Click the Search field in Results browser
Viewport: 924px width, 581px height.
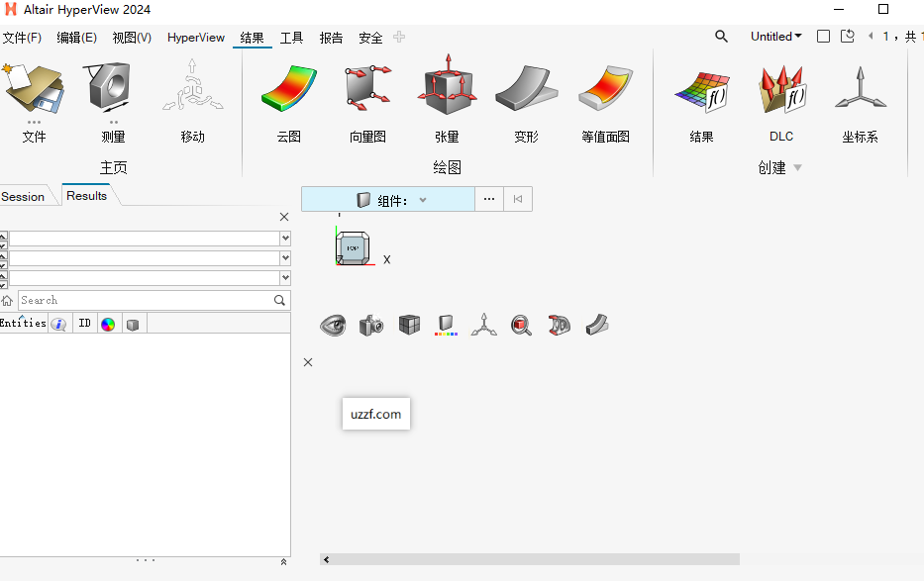[145, 300]
